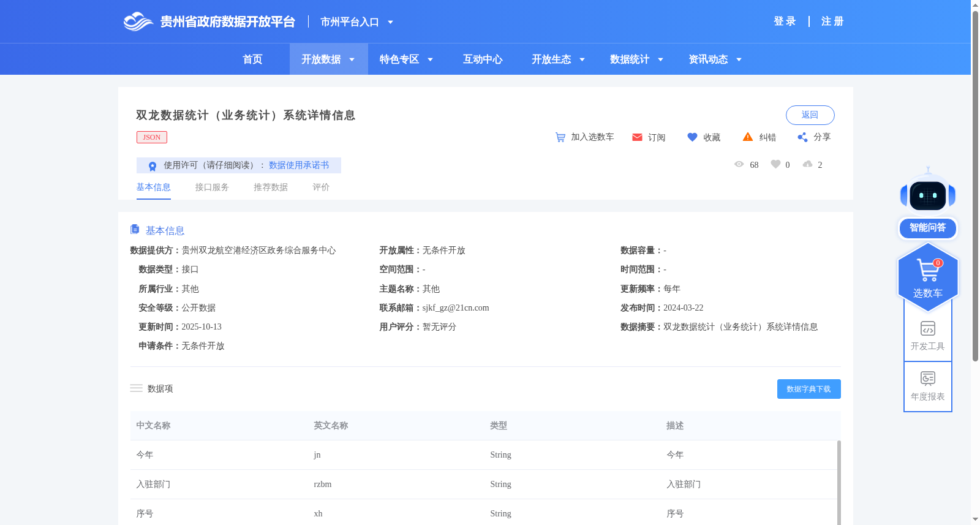Click the blue heart 收藏 icon

click(692, 137)
